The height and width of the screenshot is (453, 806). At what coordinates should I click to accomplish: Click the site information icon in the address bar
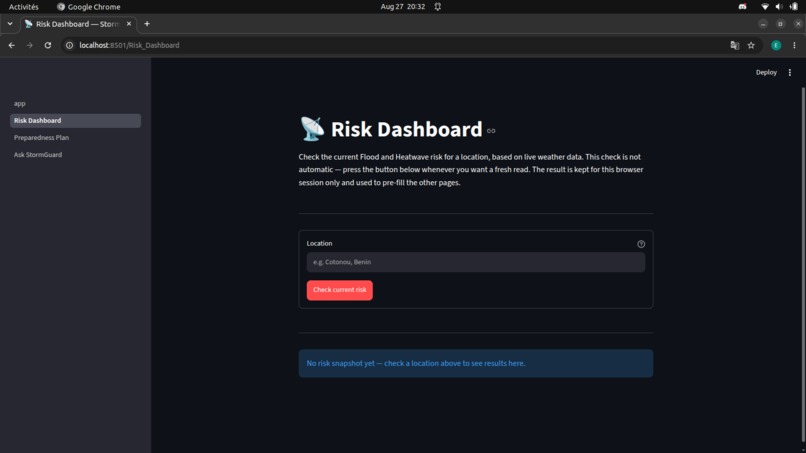[69, 45]
